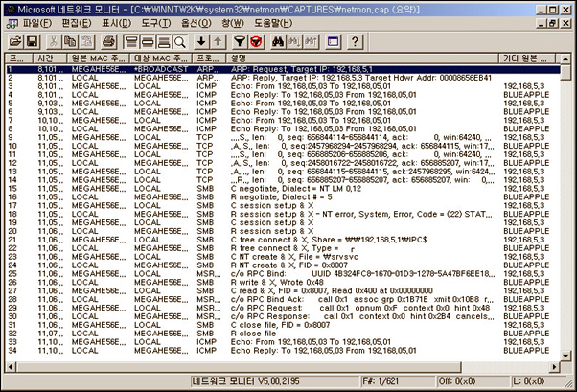Select 'R write & X, Wrote 0x48' row
577x392 pixels.
click(283, 282)
